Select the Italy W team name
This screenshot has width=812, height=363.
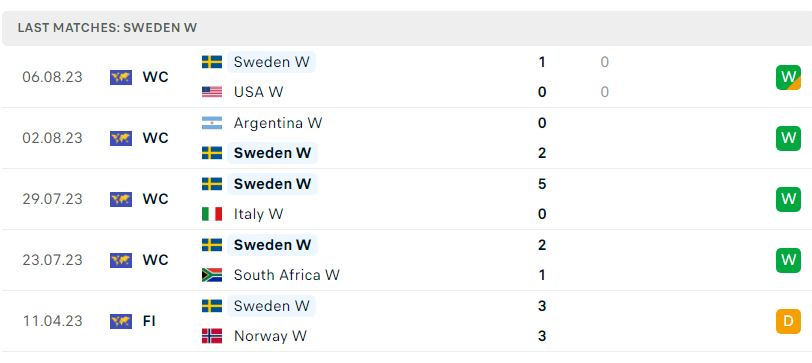click(258, 214)
